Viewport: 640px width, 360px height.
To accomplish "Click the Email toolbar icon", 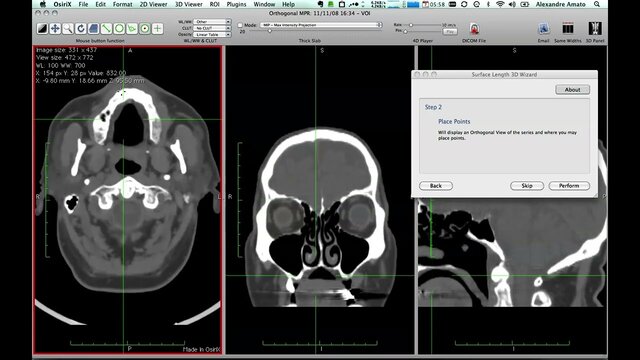I will tap(543, 29).
